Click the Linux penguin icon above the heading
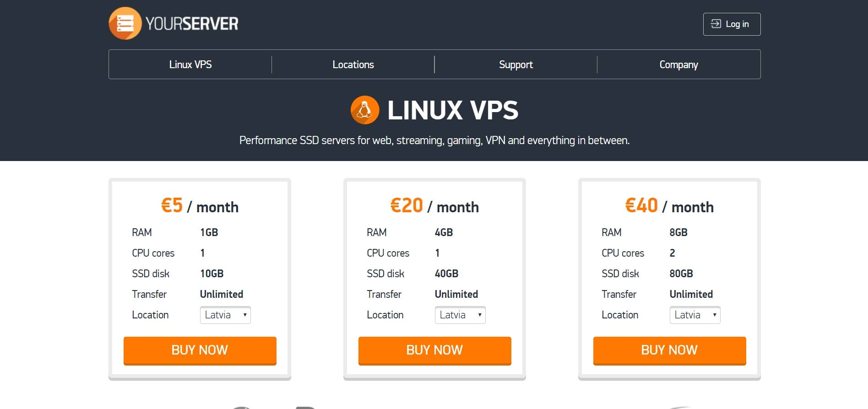Screen dimensions: 868x409 pyautogui.click(x=365, y=110)
